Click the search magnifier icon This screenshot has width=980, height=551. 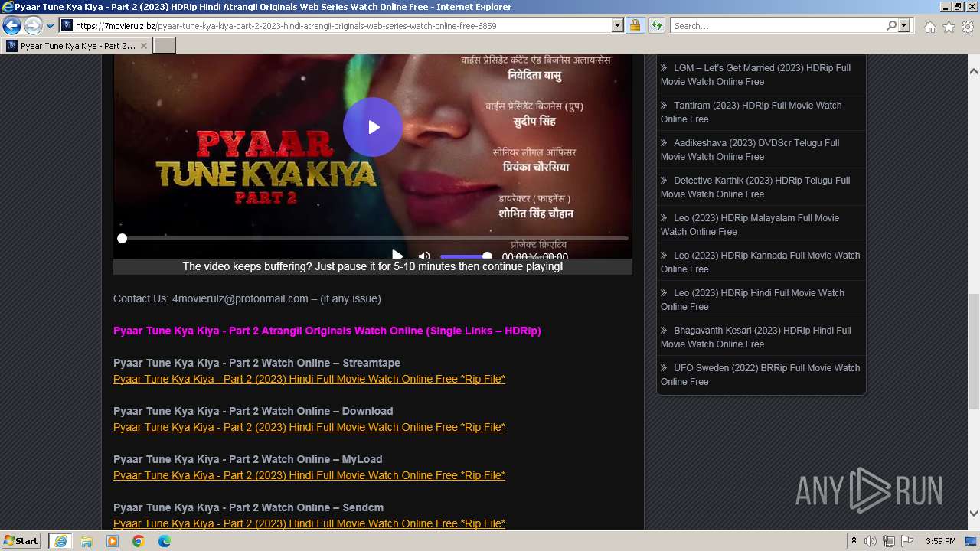(x=891, y=25)
